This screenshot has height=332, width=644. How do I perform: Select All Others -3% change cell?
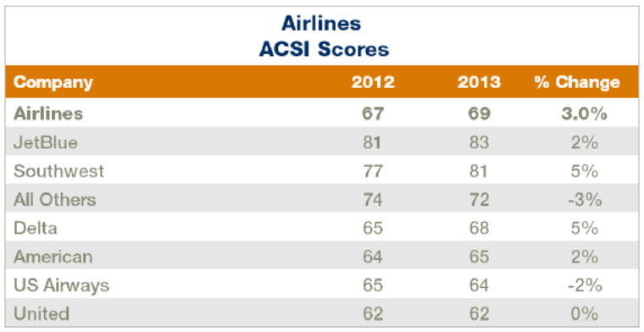click(585, 200)
